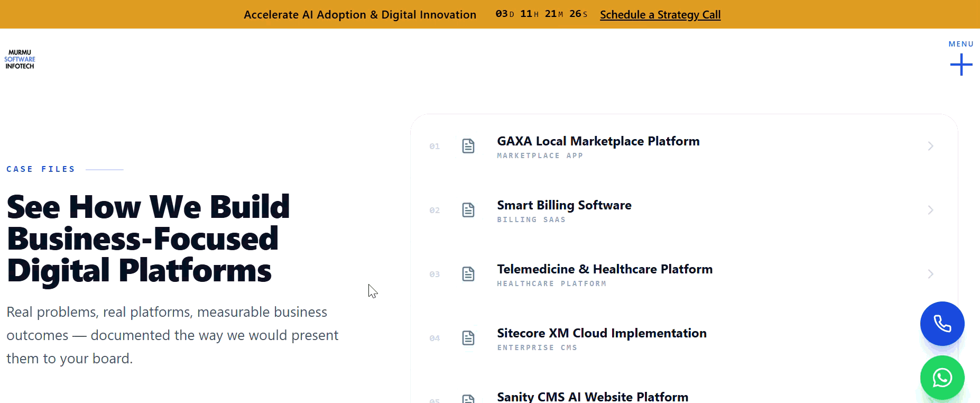
Task: Click the CASE FILES section label
Action: click(x=41, y=169)
